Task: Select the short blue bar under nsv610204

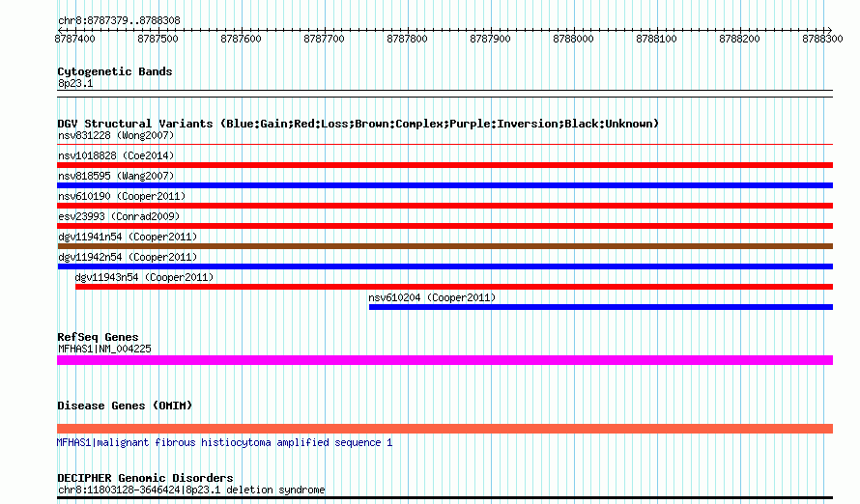Action: (x=601, y=307)
